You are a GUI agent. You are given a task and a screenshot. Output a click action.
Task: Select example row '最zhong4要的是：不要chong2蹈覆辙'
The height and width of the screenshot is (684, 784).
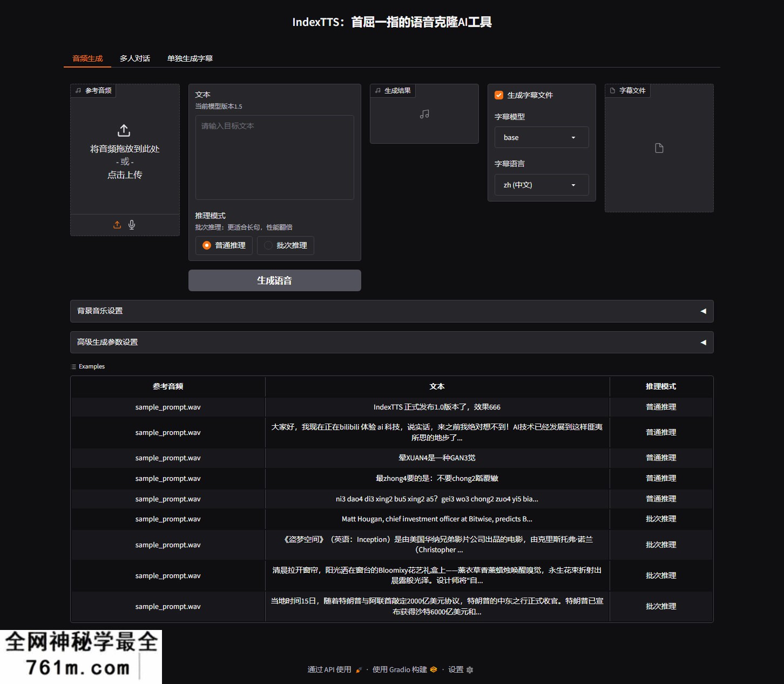coord(392,478)
